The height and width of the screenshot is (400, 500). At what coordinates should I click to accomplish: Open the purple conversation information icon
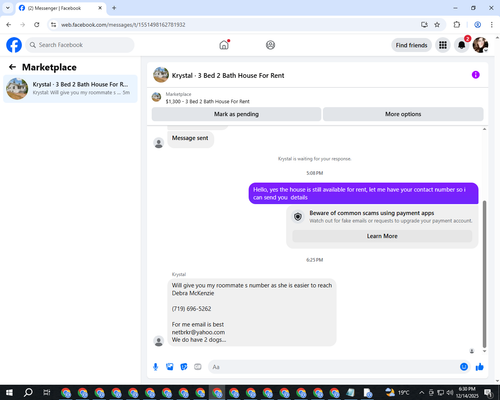tap(475, 75)
